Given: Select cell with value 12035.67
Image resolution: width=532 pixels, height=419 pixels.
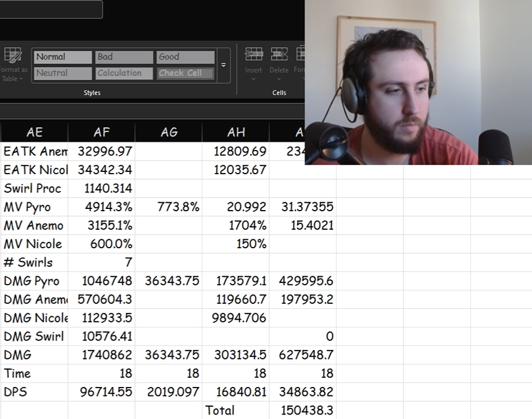Looking at the screenshot, I should click(x=236, y=170).
